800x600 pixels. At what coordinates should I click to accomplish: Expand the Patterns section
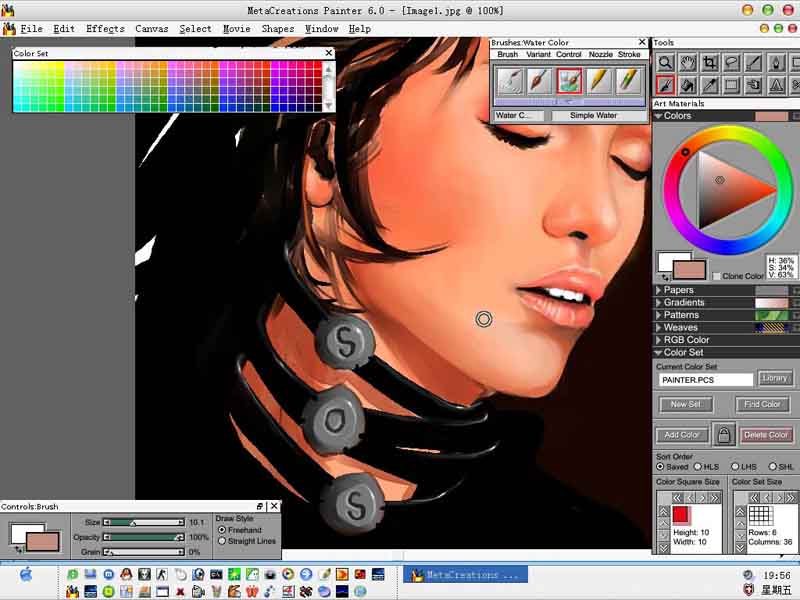pos(659,315)
